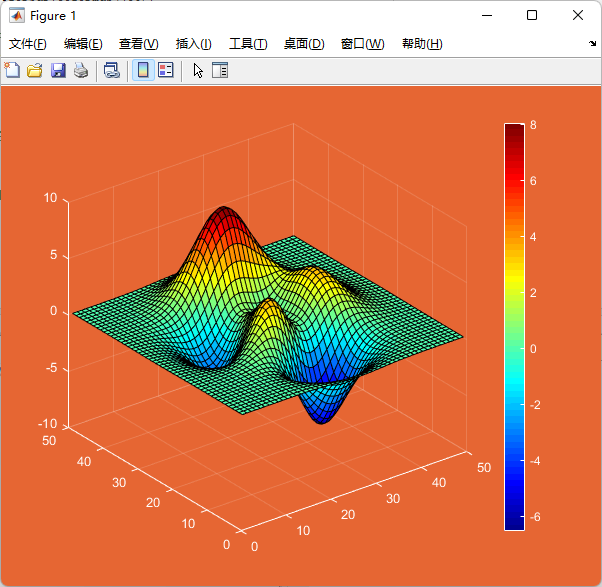Image resolution: width=602 pixels, height=587 pixels.
Task: Click the z-axis label -10
Action: pos(47,424)
